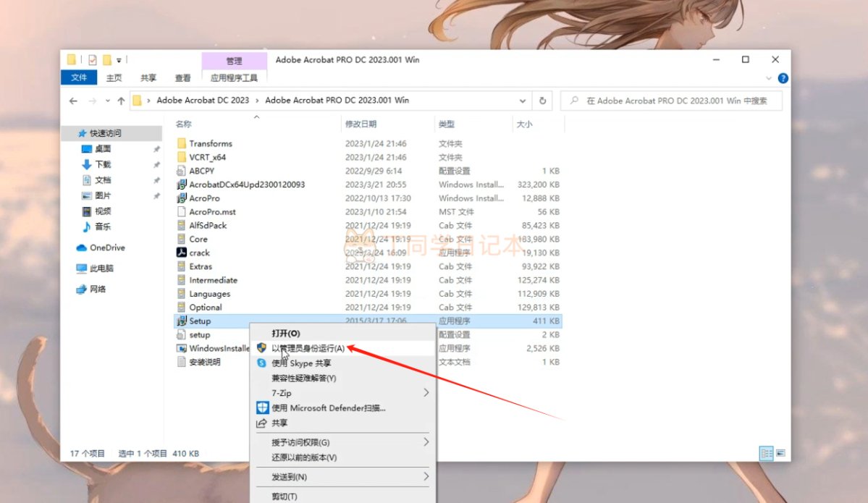The width and height of the screenshot is (868, 503).
Task: Click new folder quick access toolbar icon
Action: pyautogui.click(x=107, y=60)
